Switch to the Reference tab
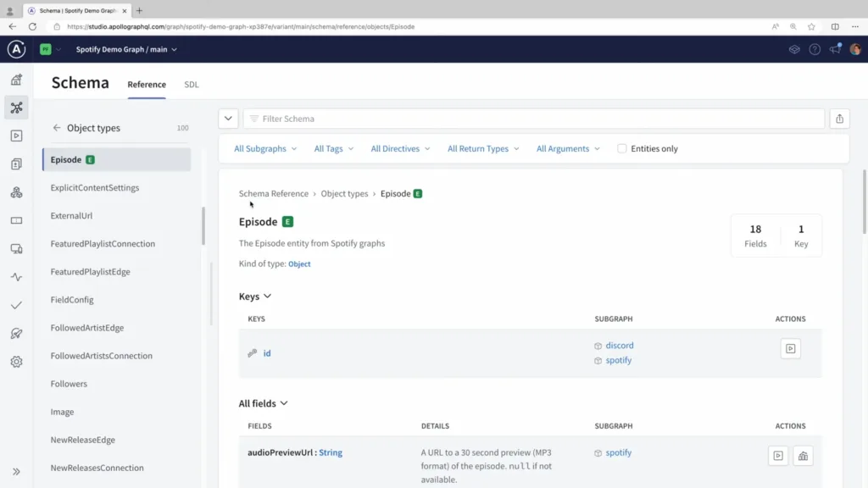This screenshot has height=488, width=868. (x=147, y=85)
